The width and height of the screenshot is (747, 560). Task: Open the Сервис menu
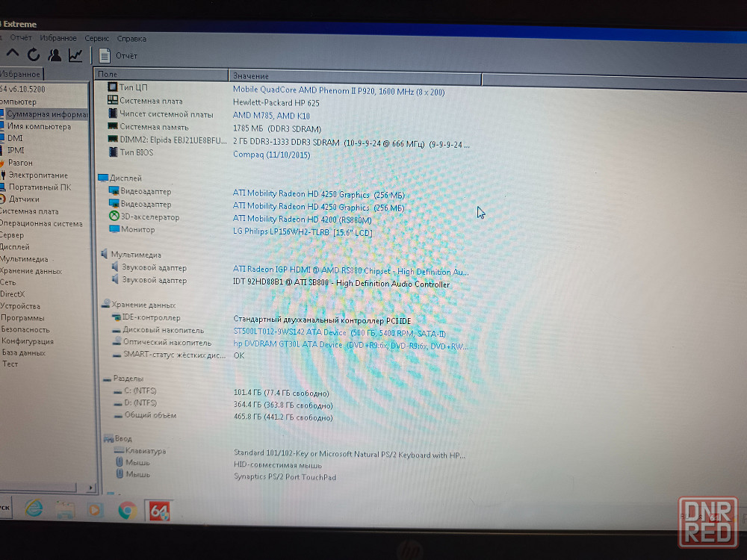click(96, 38)
